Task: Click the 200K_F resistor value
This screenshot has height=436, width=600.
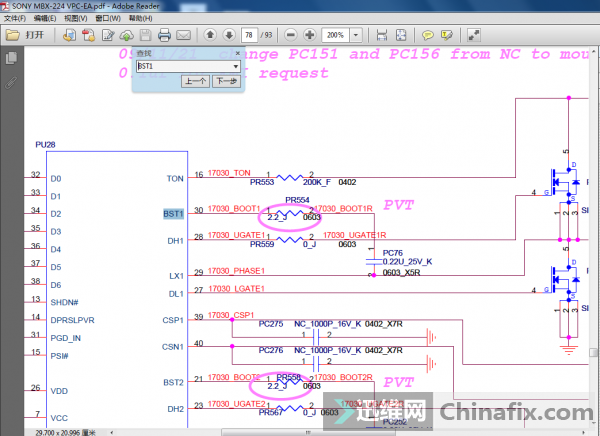Action: (x=317, y=182)
